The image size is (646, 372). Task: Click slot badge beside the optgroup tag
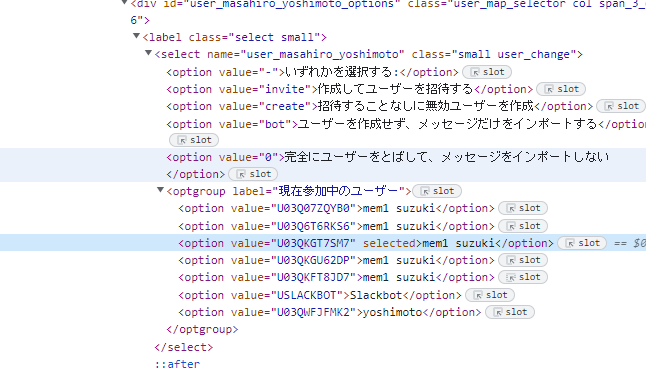(x=437, y=191)
